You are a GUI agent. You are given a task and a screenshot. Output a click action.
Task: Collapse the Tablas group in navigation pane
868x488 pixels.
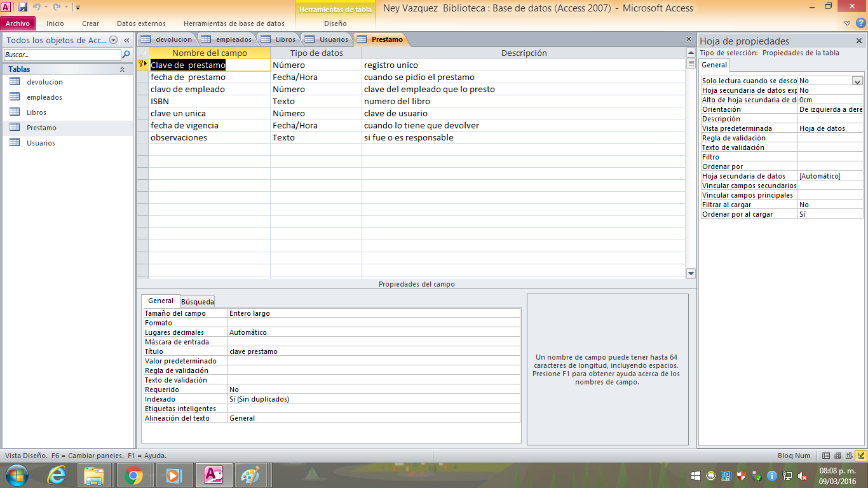122,69
